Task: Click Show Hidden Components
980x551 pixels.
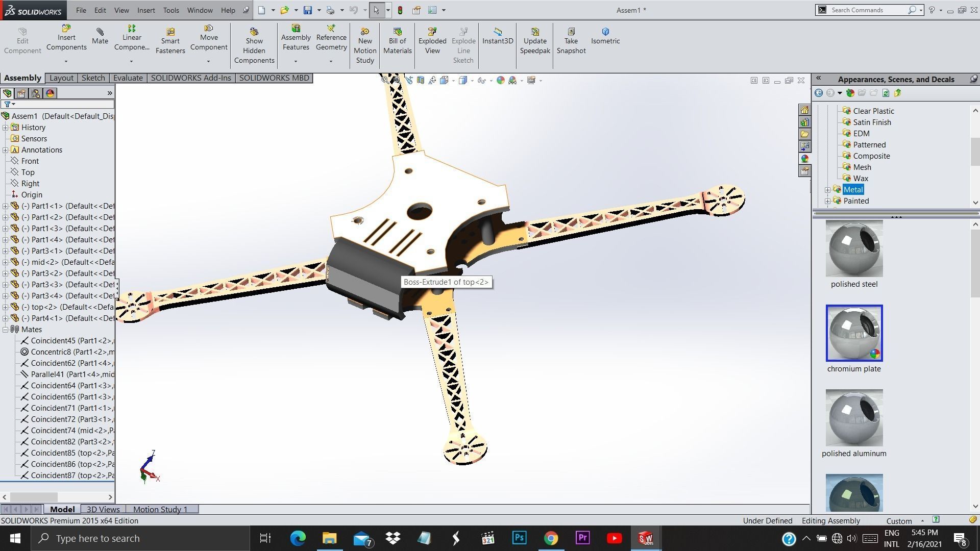Action: 254,46
